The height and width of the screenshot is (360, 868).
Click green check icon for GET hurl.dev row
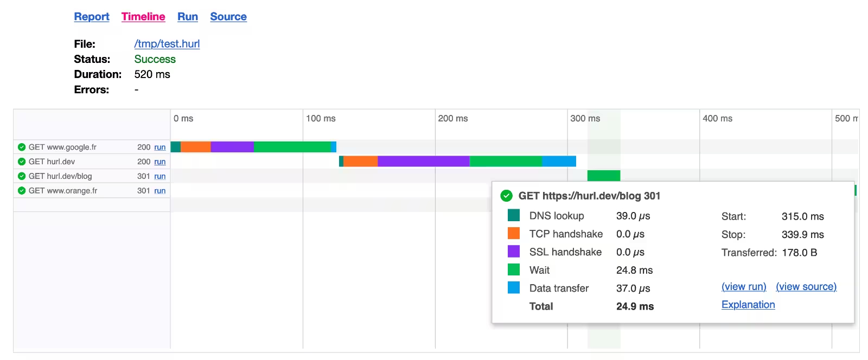pyautogui.click(x=22, y=162)
